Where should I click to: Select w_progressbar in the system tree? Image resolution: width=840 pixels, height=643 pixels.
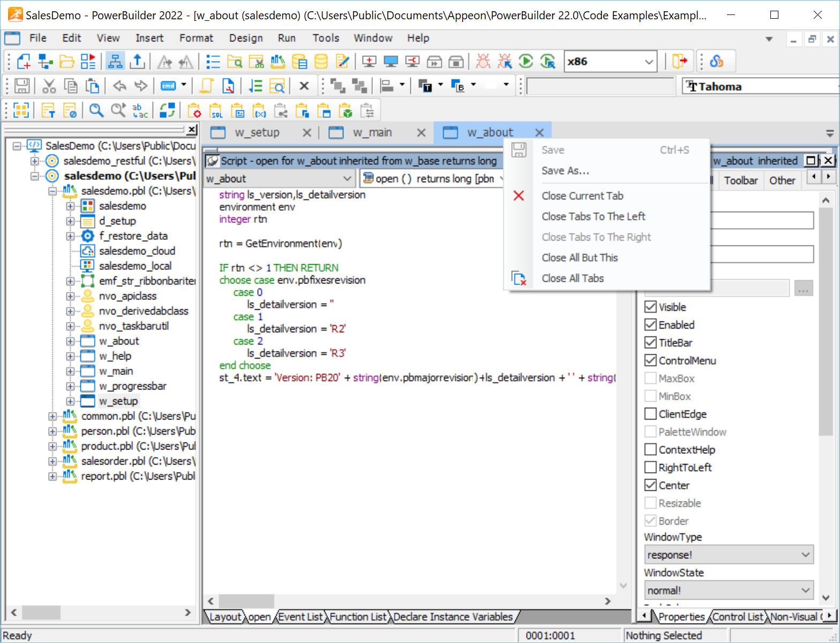(132, 386)
